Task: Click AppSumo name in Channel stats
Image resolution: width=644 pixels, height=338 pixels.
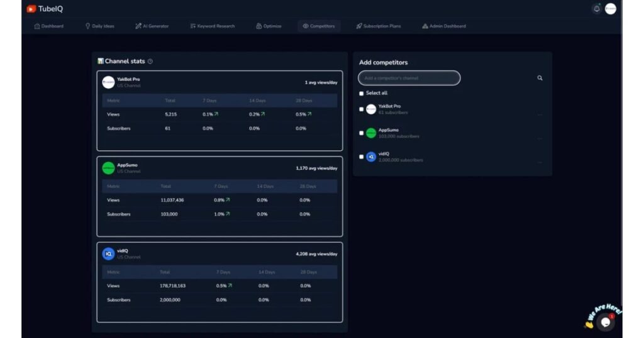Action: (x=127, y=165)
